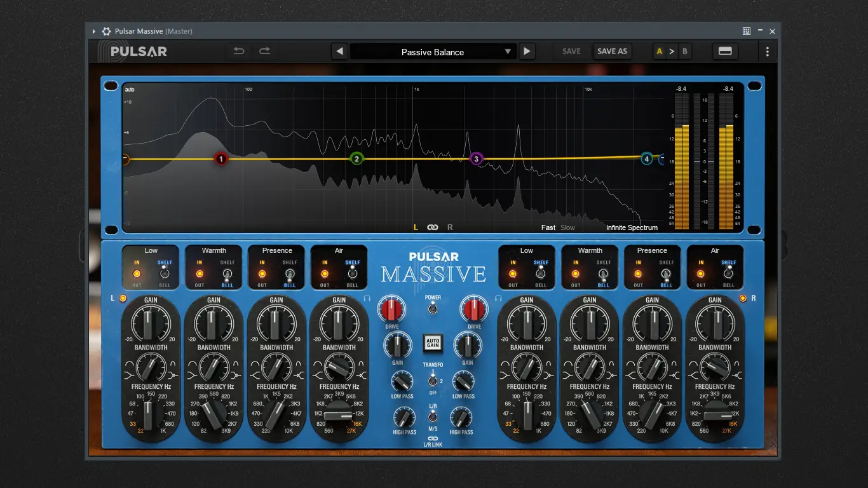Viewport: 868px width, 488px height.
Task: Click the SAVE preset button
Action: (x=571, y=51)
